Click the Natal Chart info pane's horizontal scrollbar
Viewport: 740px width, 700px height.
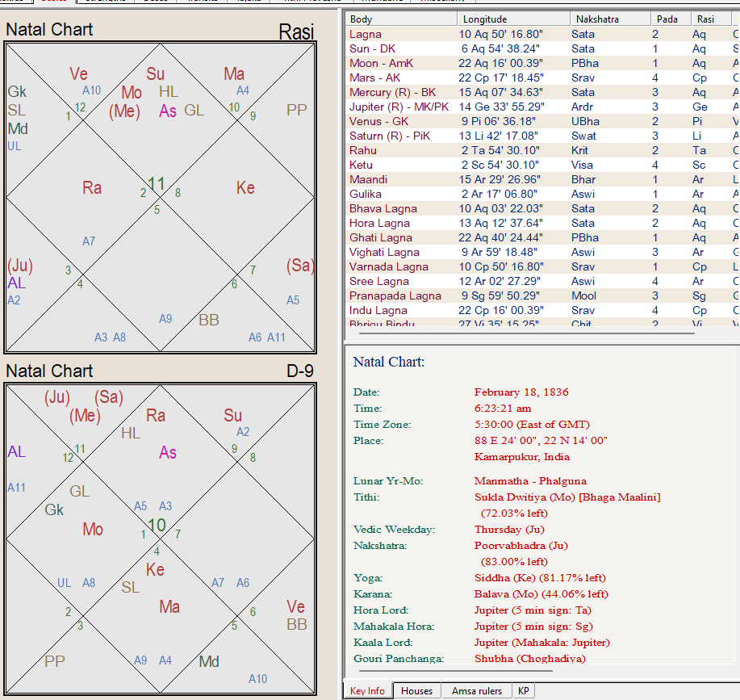tap(455, 670)
